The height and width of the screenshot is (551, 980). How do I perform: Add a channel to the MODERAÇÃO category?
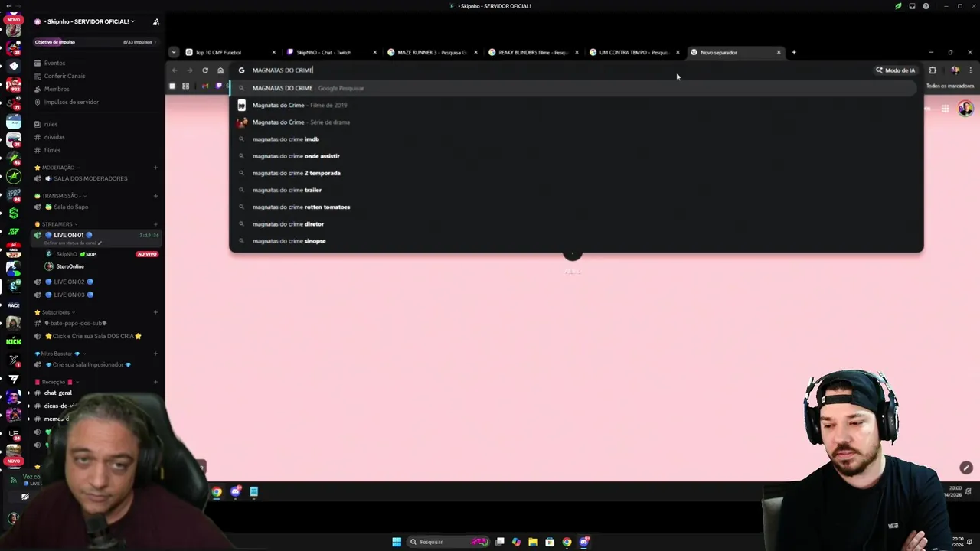click(155, 168)
